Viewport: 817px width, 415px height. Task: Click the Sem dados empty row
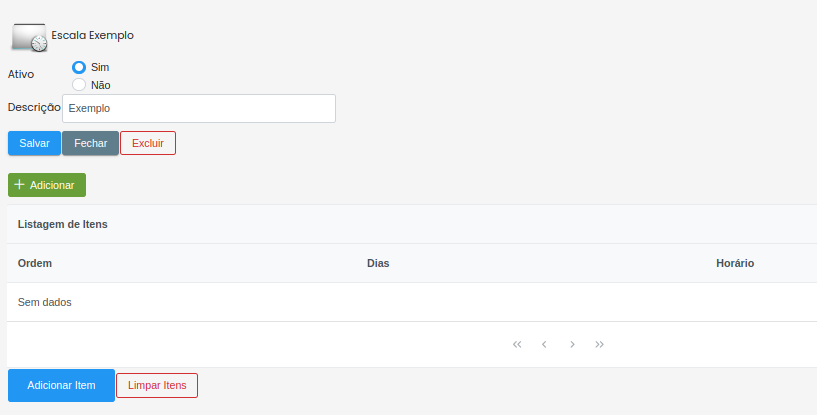tap(45, 302)
